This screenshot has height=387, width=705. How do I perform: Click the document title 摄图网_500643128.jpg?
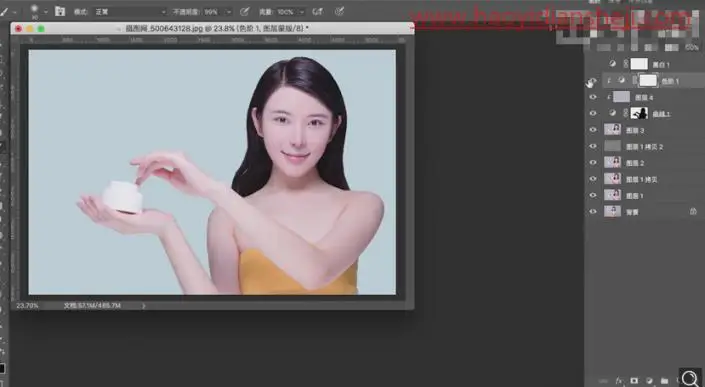point(164,28)
